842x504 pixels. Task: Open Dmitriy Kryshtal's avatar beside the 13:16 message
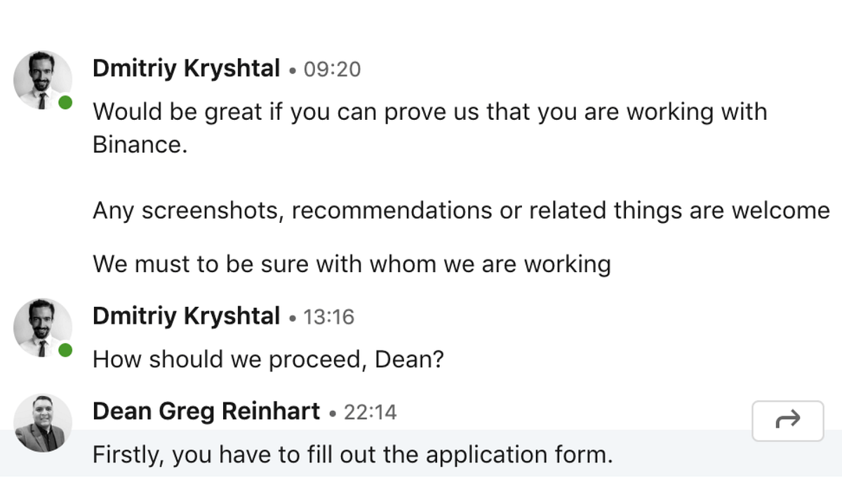click(43, 327)
